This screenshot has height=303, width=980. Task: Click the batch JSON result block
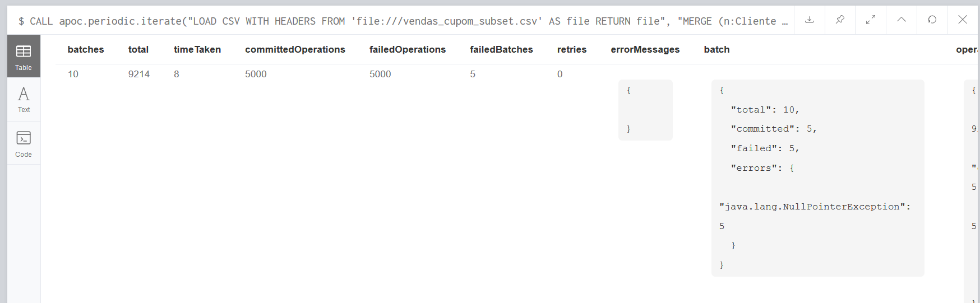coord(817,178)
